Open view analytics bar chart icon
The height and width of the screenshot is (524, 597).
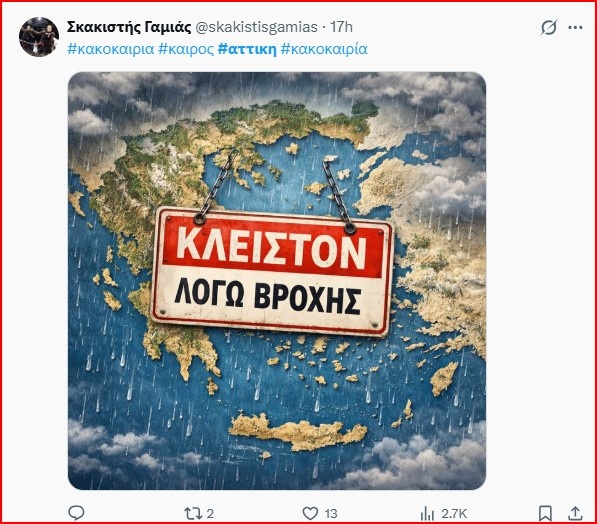click(427, 514)
